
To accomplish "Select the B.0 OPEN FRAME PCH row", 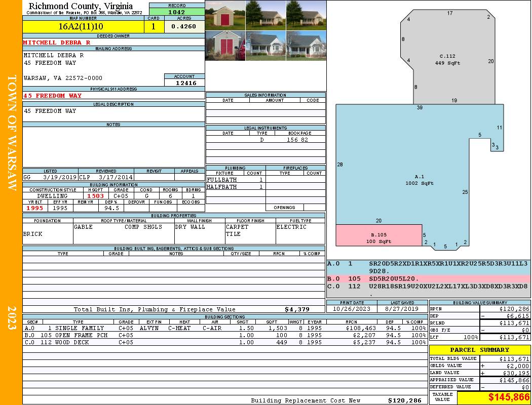I will (x=225, y=335).
